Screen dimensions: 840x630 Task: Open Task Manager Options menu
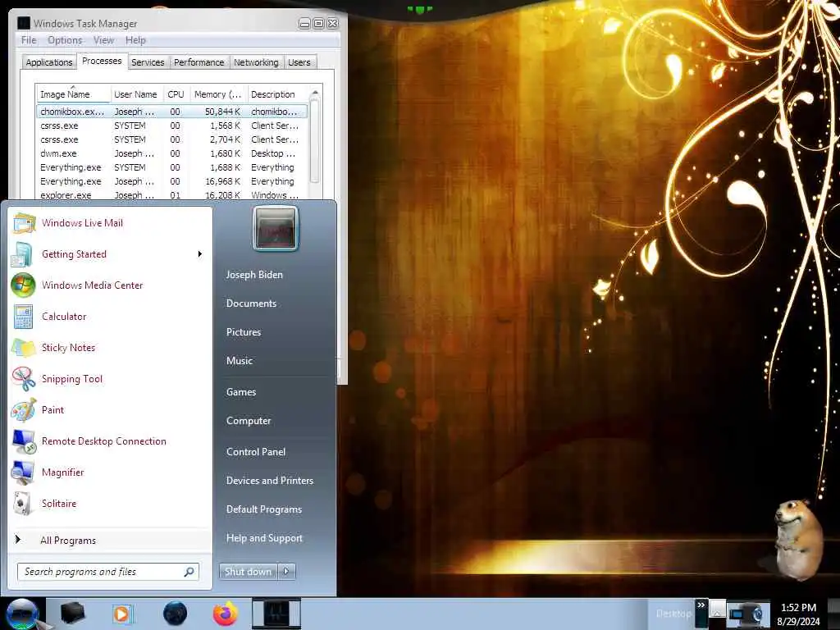(65, 40)
